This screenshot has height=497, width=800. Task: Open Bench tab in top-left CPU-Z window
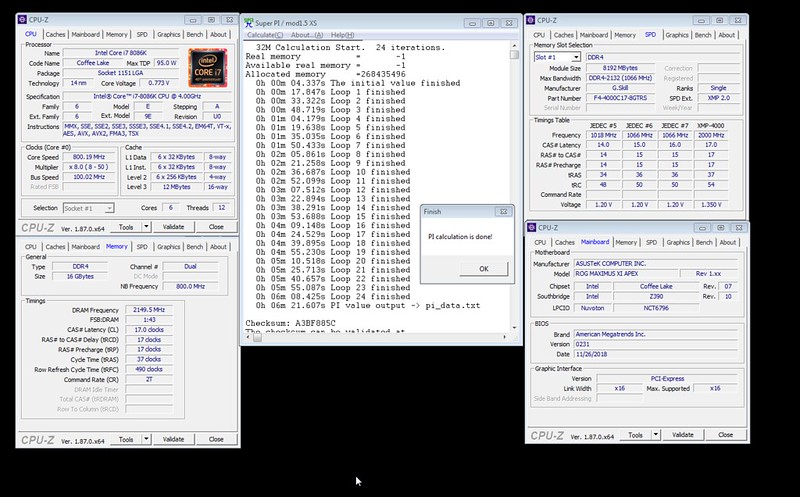coord(194,35)
